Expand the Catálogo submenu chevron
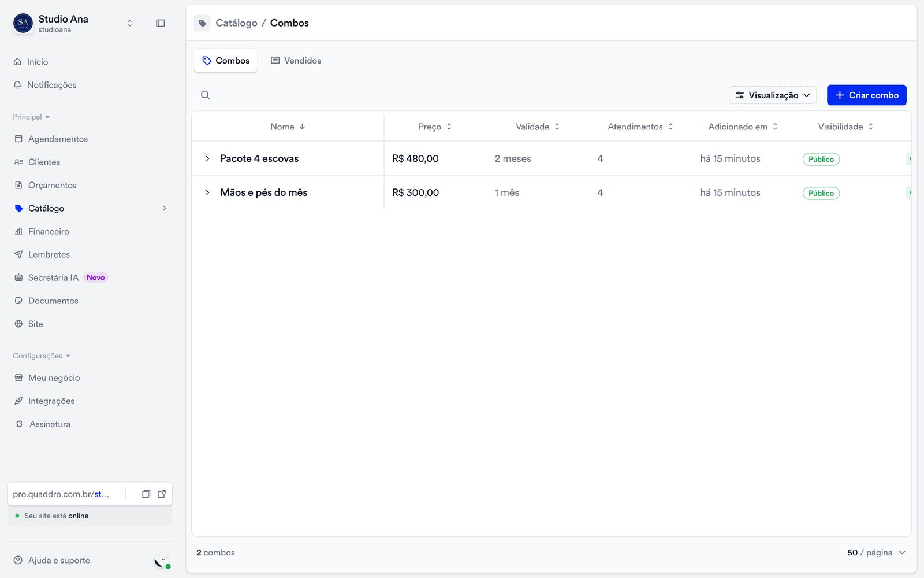Viewport: 924px width, 578px height. point(165,208)
